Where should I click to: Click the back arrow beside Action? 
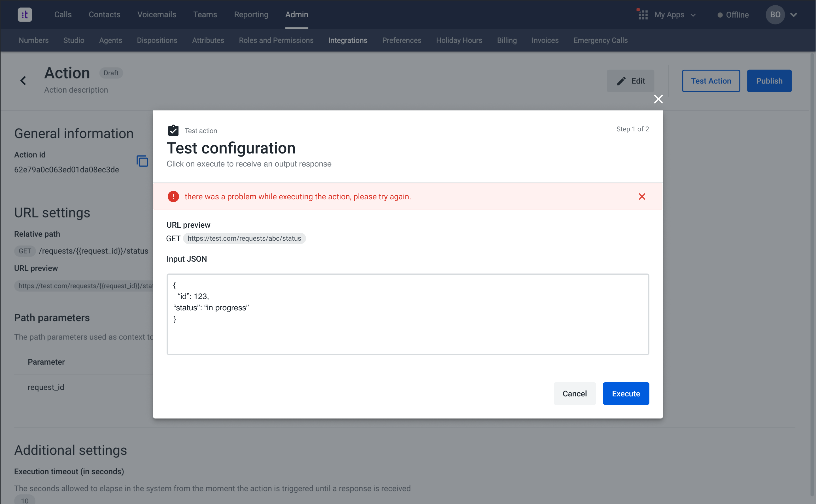point(23,81)
